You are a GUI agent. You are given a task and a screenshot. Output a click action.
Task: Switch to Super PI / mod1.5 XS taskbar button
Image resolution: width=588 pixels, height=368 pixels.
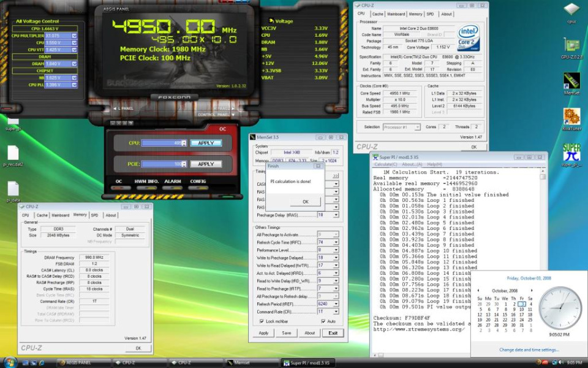[308, 362]
